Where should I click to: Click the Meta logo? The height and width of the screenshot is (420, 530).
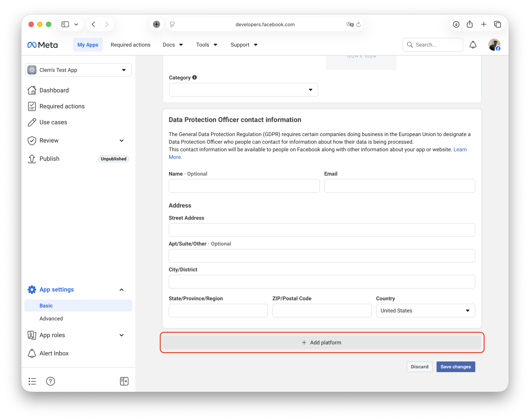pos(43,45)
